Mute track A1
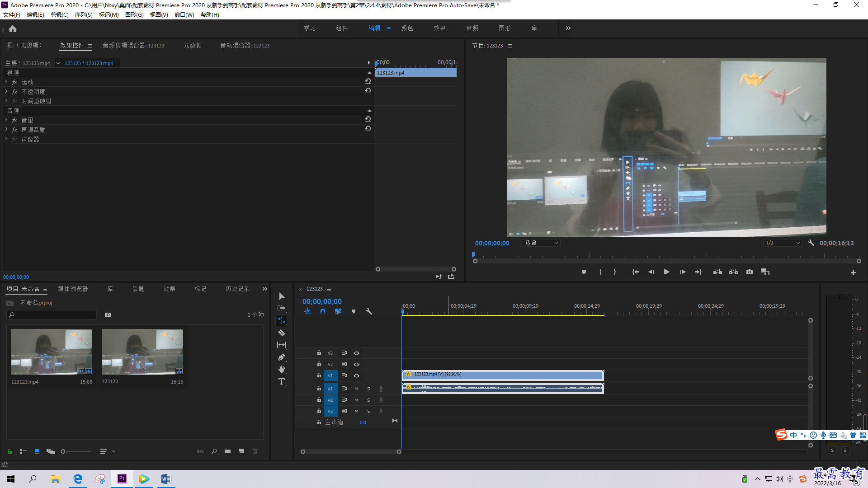Viewport: 868px width, 488px height. [356, 389]
